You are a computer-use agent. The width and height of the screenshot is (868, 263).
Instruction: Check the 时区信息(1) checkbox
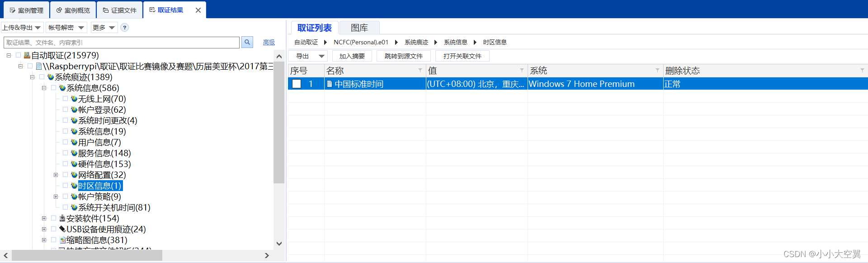pyautogui.click(x=66, y=186)
